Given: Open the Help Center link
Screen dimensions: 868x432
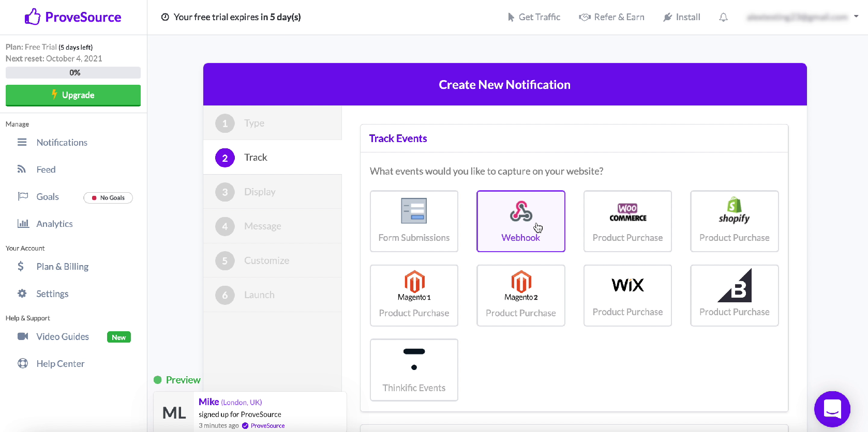Looking at the screenshot, I should pos(61,364).
